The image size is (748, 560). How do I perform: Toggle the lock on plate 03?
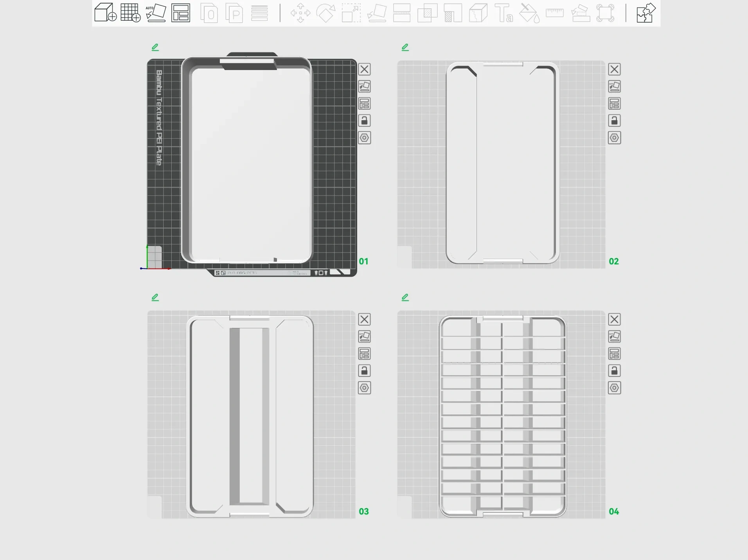(364, 371)
